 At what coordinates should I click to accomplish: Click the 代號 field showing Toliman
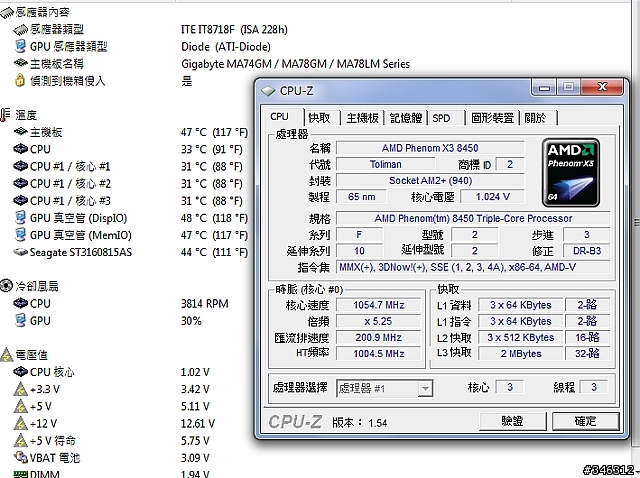[385, 165]
